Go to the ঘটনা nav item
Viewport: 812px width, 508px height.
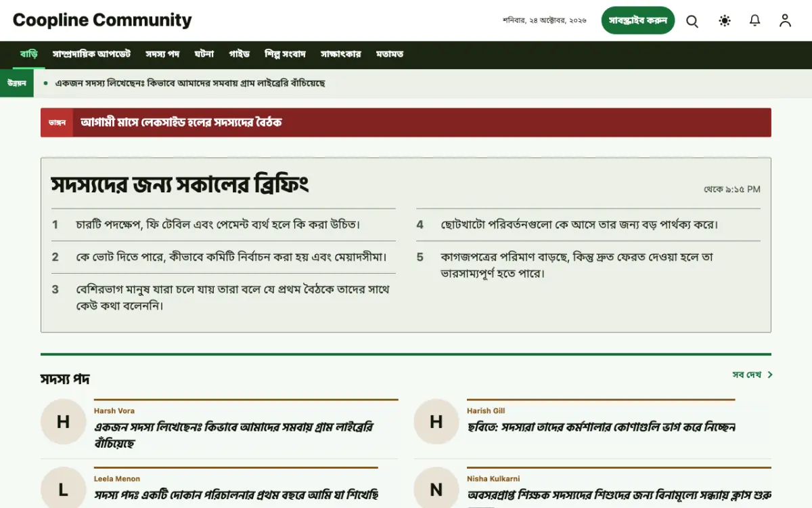pyautogui.click(x=204, y=54)
